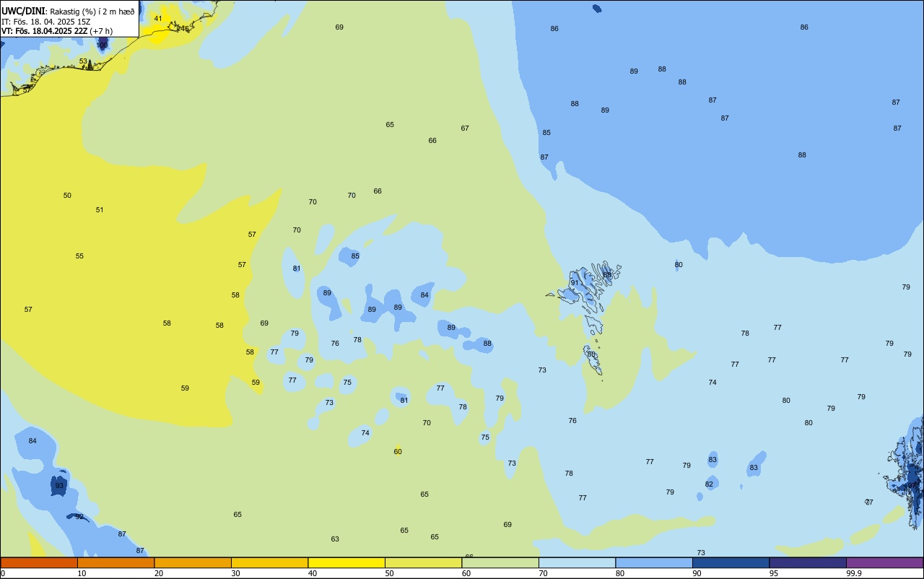Click the map value 67
The width and height of the screenshot is (924, 579).
(x=465, y=129)
